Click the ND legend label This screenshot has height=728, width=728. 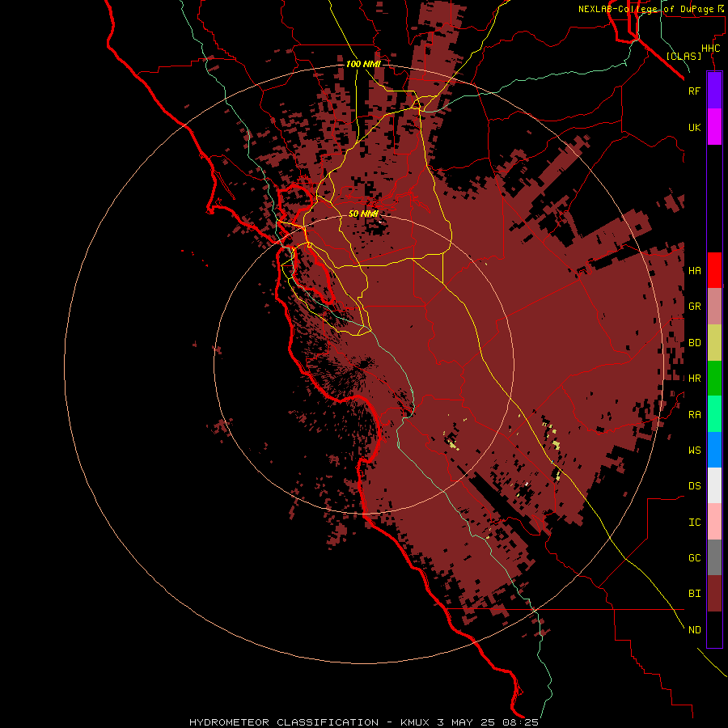point(694,630)
